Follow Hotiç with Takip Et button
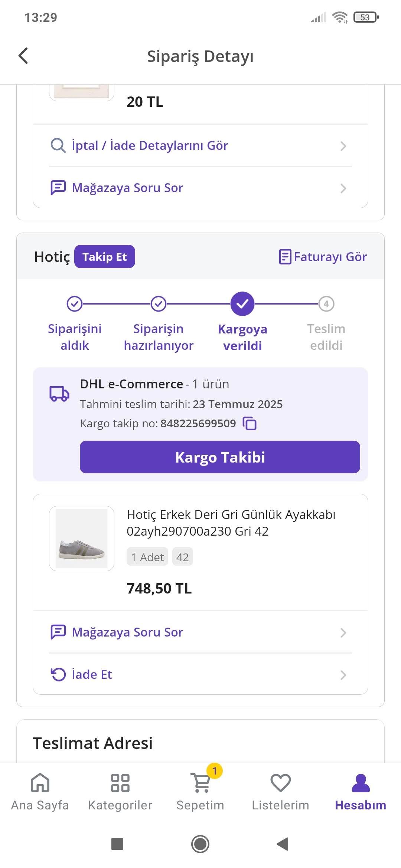Screen dimensions: 401x868 (x=105, y=257)
